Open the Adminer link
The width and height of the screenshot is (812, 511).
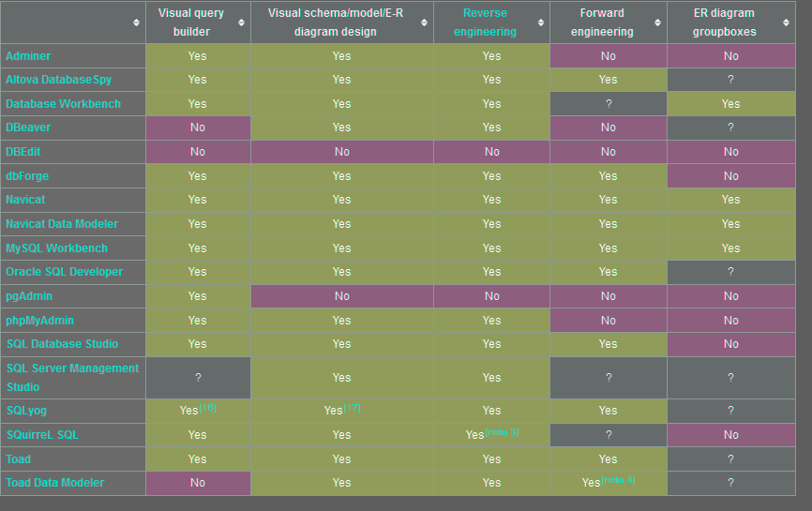[28, 56]
